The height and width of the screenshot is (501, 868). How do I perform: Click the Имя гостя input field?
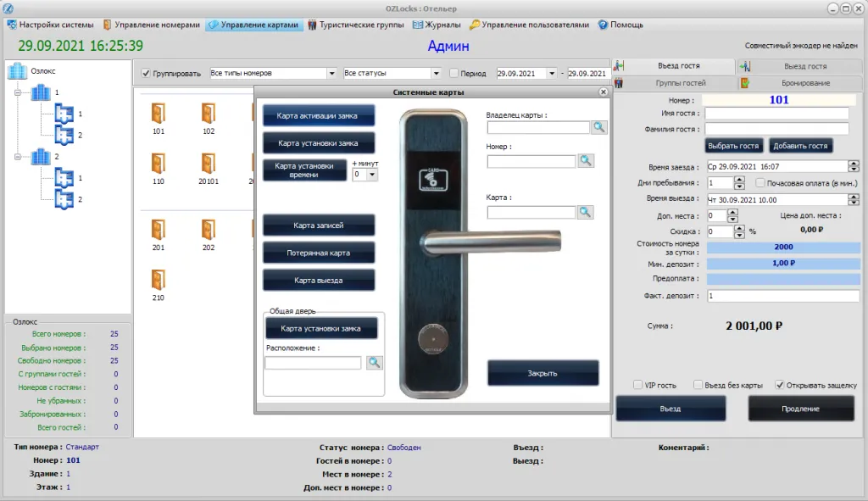point(776,114)
